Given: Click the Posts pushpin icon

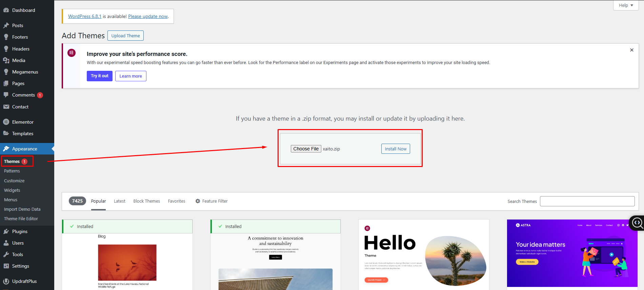Looking at the screenshot, I should click(x=6, y=25).
